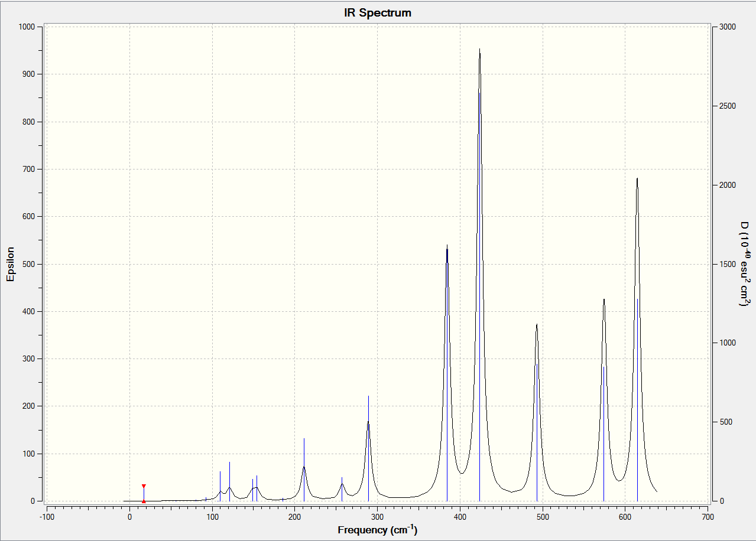This screenshot has height=541, width=756.
Task: Select the rightmost peak near 615 cm-1
Action: click(x=637, y=179)
